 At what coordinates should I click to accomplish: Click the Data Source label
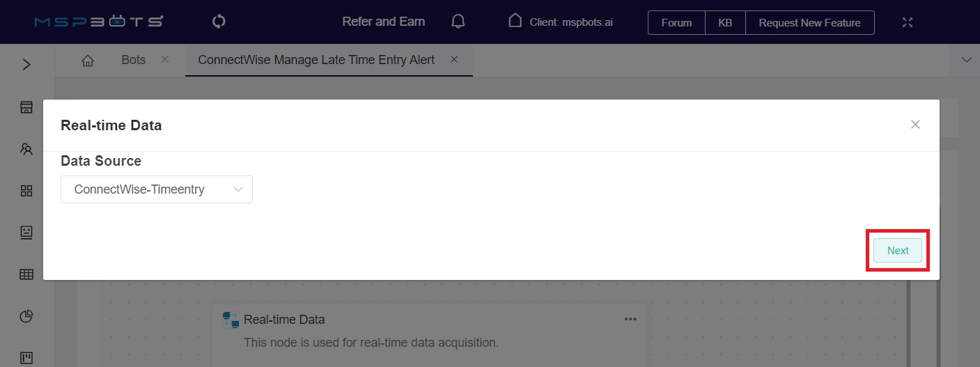click(x=101, y=161)
